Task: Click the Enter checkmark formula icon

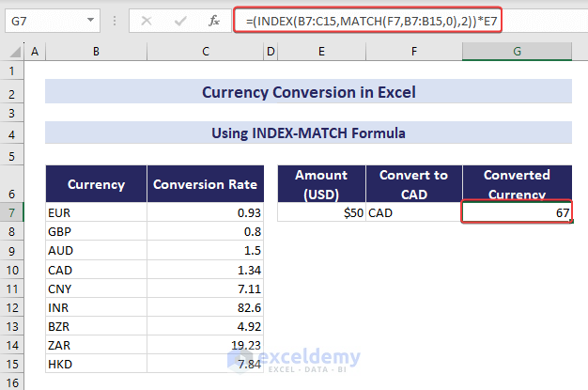Action: (x=180, y=19)
